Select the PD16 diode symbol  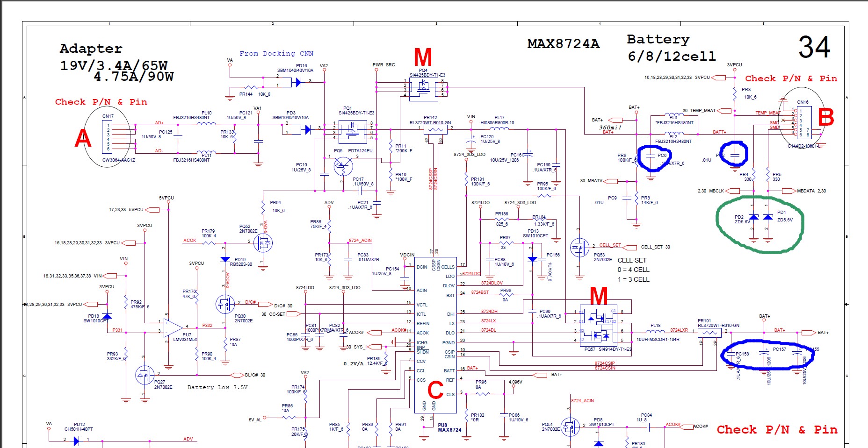pos(298,82)
